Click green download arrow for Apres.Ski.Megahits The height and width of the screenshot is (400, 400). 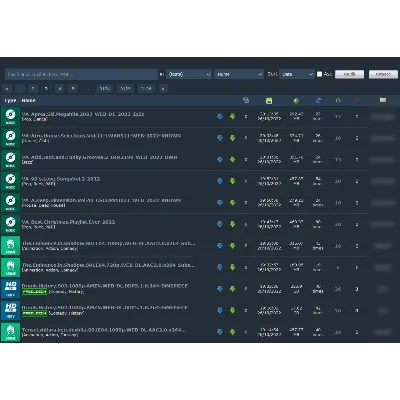(x=232, y=116)
